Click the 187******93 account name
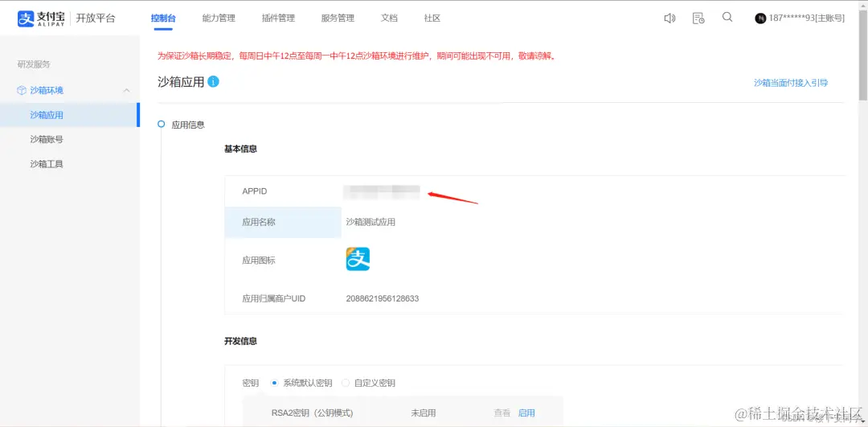Viewport: 868px width, 427px height. click(807, 18)
